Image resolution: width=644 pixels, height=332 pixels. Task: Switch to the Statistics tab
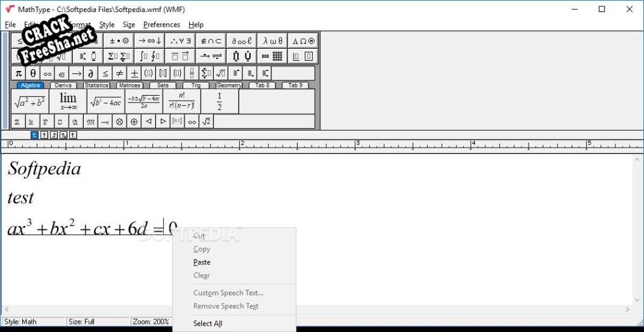point(96,86)
